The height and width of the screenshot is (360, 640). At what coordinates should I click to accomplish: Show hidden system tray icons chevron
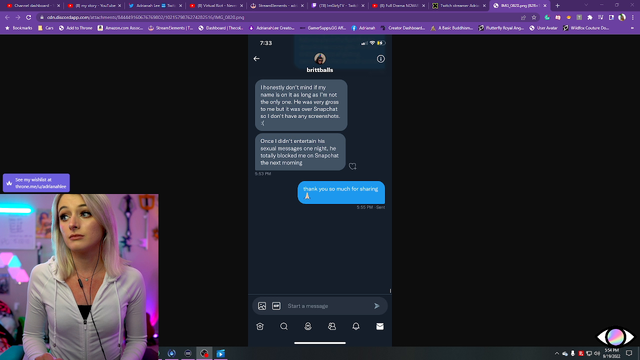pos(557,353)
